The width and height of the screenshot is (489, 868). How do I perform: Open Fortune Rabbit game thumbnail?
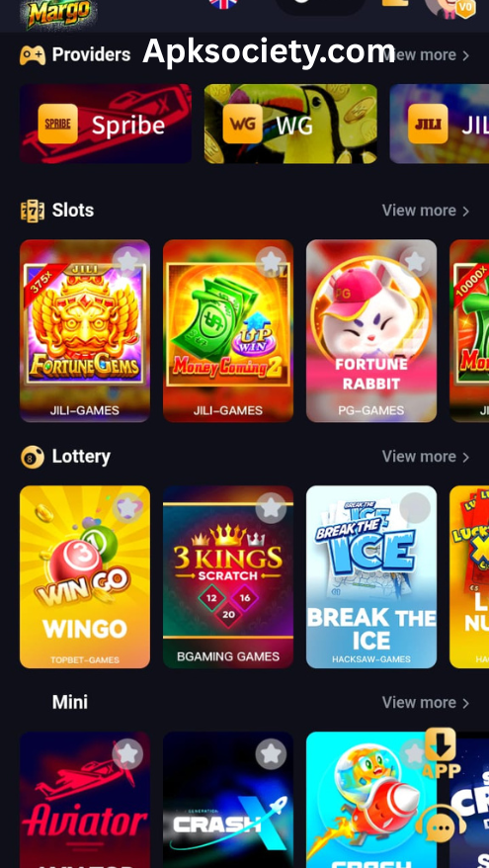click(x=371, y=331)
